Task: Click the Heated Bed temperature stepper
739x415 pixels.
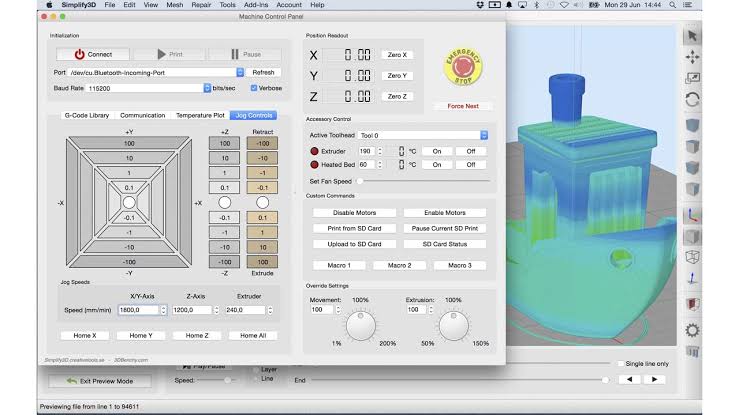Action: pyautogui.click(x=379, y=165)
